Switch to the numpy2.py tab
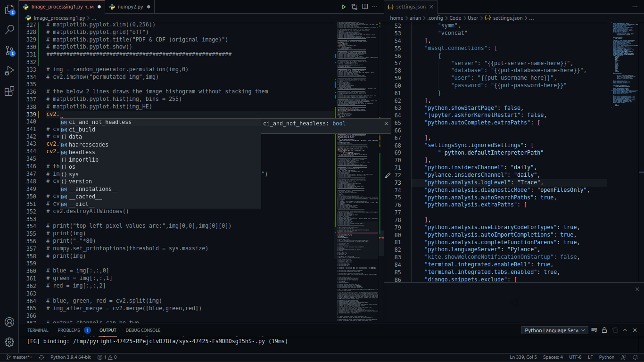 click(130, 7)
